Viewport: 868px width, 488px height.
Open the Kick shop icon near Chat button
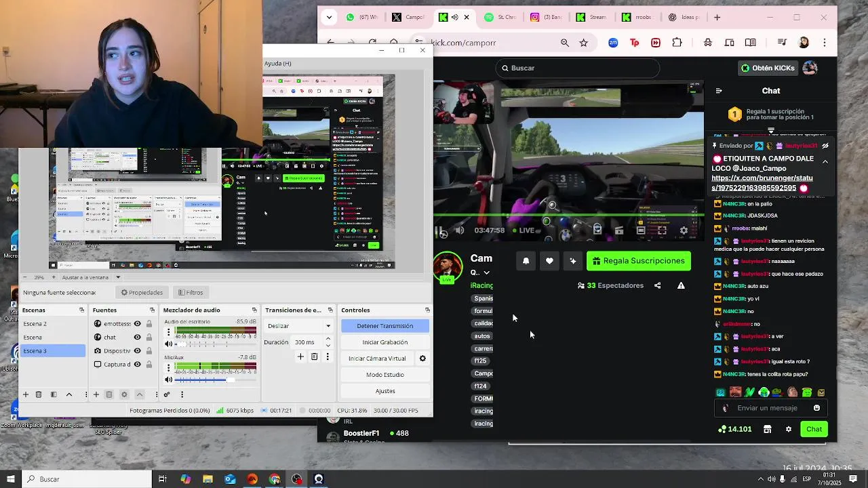(768, 429)
